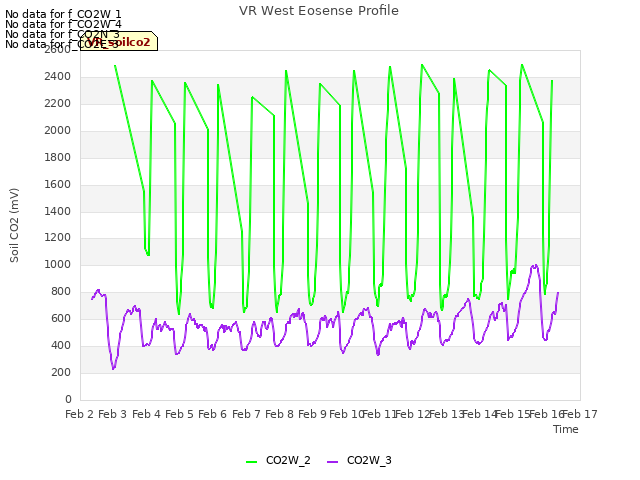
Task: Click the Feb 17 x-axis tick label
Action: coord(580,414)
